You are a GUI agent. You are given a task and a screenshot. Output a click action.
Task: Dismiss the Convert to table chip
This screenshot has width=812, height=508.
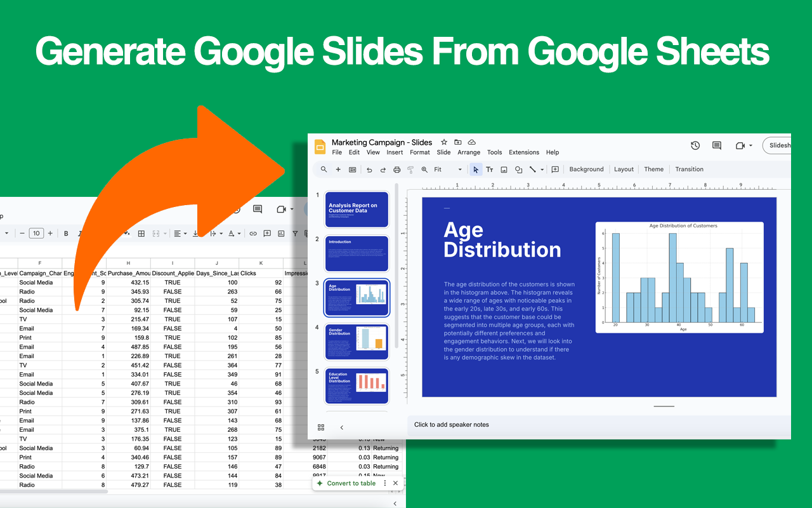tap(395, 483)
